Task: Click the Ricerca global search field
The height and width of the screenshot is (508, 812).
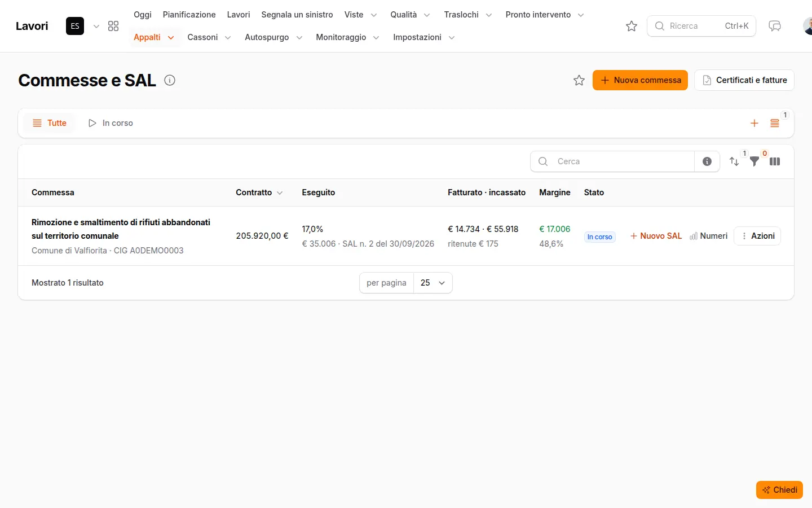Action: [x=701, y=26]
